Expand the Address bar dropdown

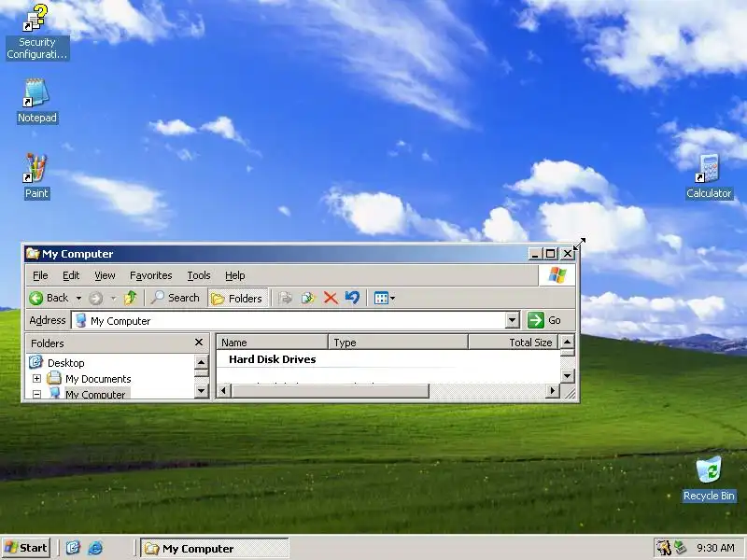pyautogui.click(x=512, y=320)
